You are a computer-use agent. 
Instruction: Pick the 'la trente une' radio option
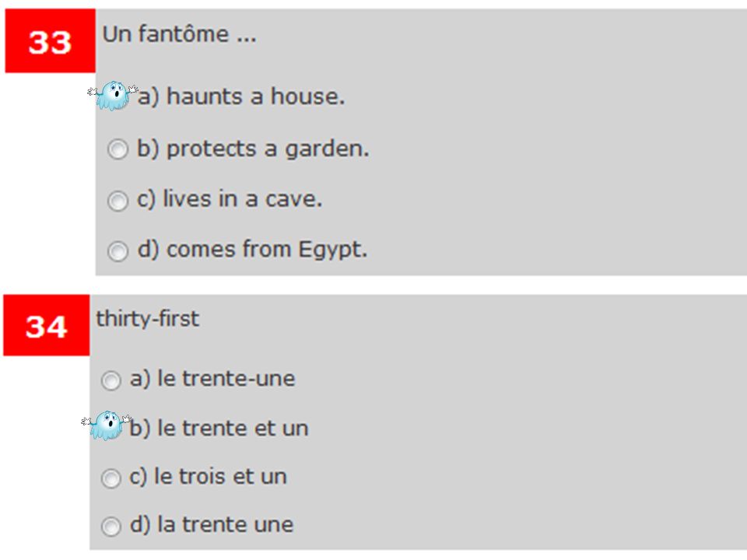(x=111, y=527)
